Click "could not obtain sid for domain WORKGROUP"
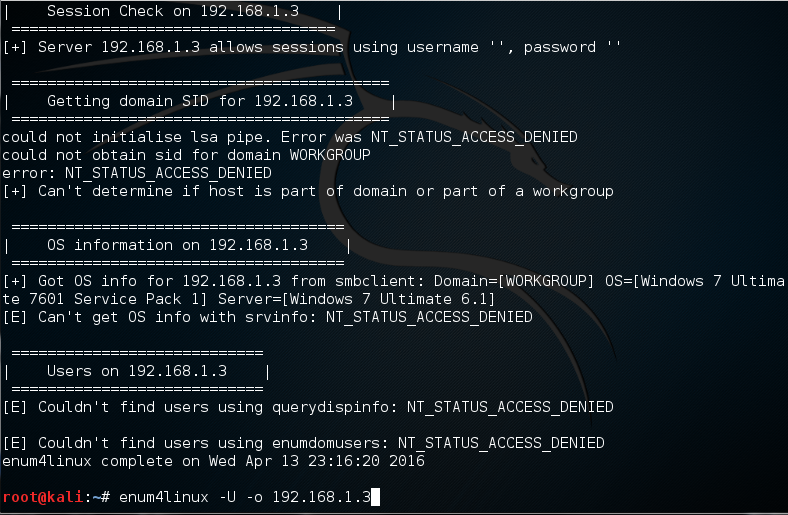Screen dimensions: 788x515 click(x=187, y=155)
